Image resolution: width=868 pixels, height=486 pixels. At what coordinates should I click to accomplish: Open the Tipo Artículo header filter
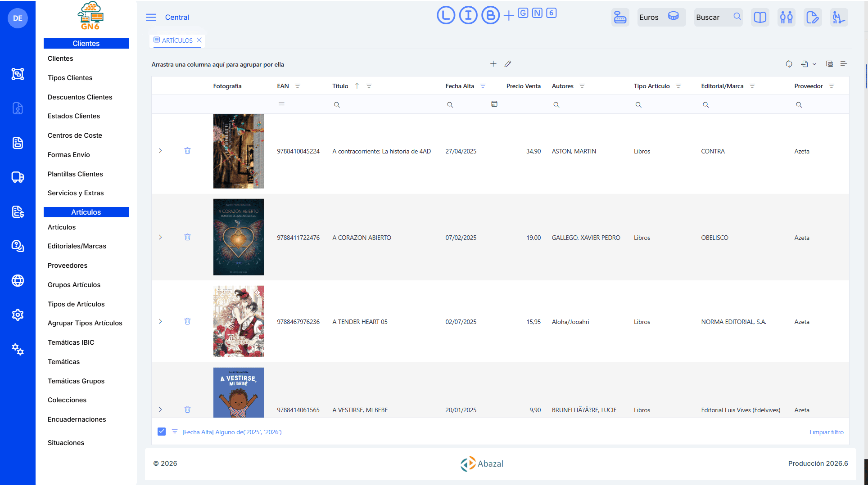(678, 86)
